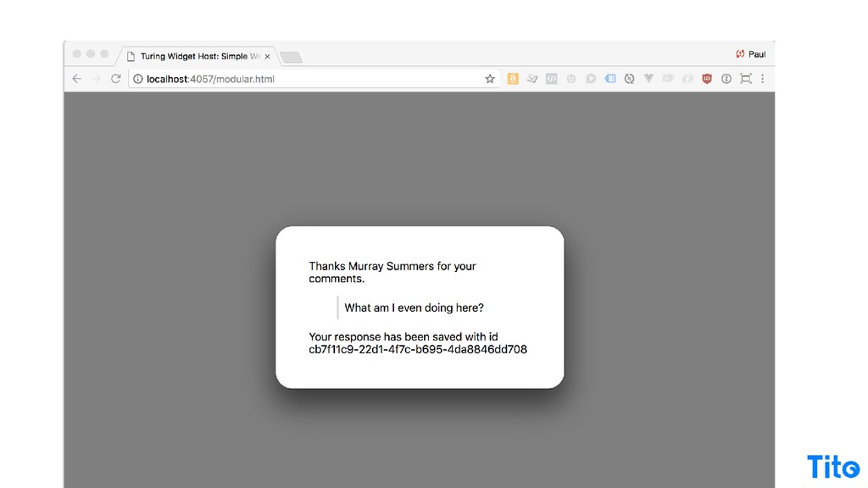Click the screen capture frame extension icon
The width and height of the screenshot is (868, 488).
[746, 79]
